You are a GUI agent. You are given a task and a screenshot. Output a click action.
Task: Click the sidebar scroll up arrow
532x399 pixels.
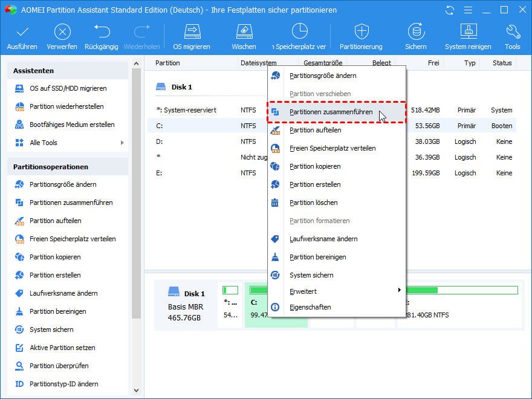point(137,63)
